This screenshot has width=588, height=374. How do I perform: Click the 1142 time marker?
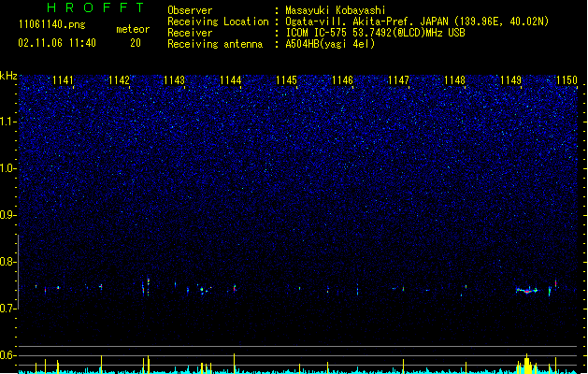119,80
